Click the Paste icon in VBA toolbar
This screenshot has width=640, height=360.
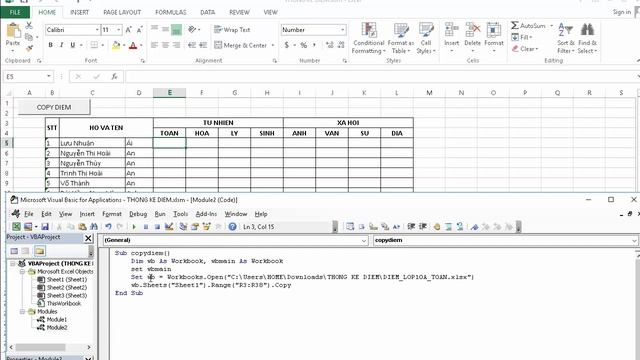(x=82, y=227)
